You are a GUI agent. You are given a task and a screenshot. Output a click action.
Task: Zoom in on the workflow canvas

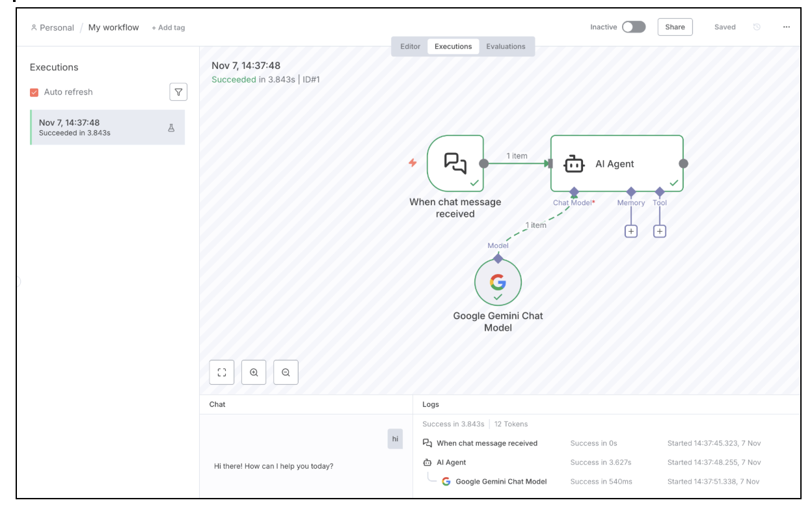tap(254, 372)
